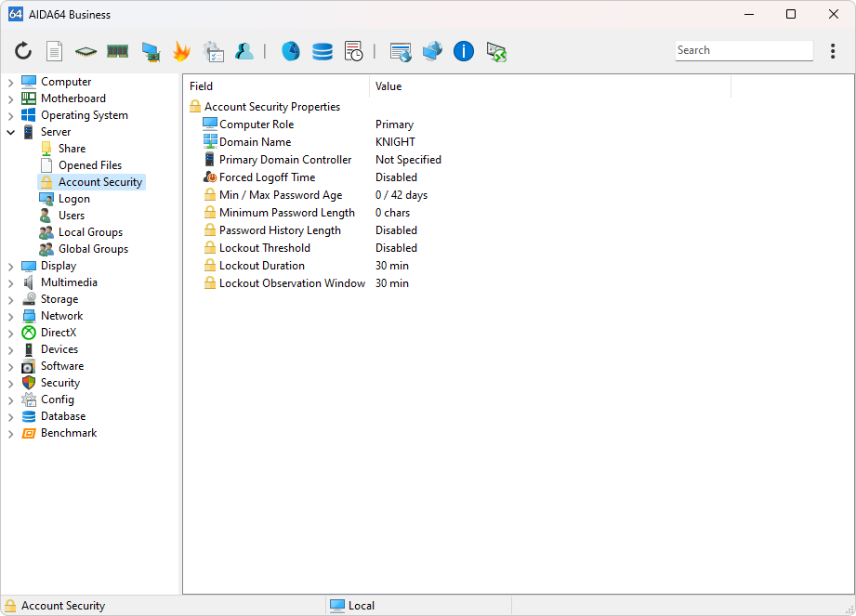Click the Search input field
The width and height of the screenshot is (856, 616).
pyautogui.click(x=744, y=51)
